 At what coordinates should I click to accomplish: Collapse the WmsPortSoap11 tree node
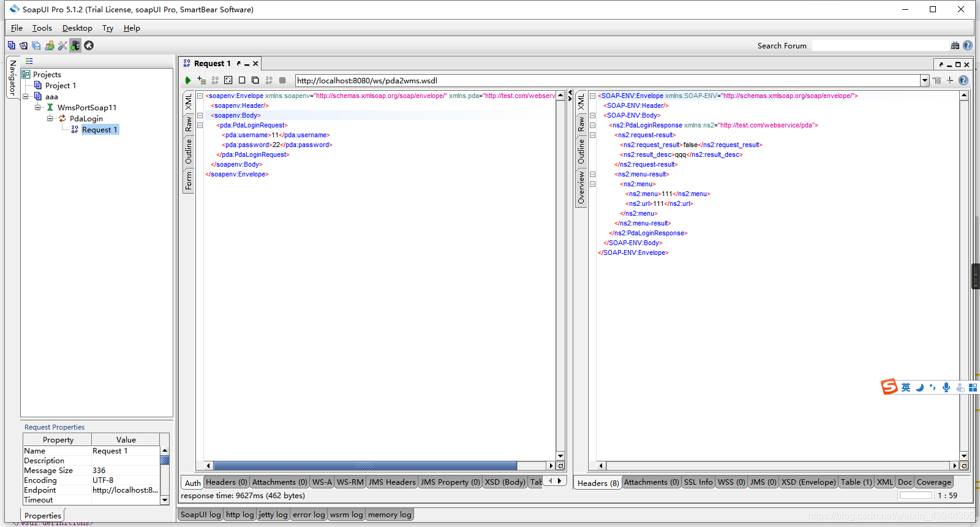[x=38, y=107]
